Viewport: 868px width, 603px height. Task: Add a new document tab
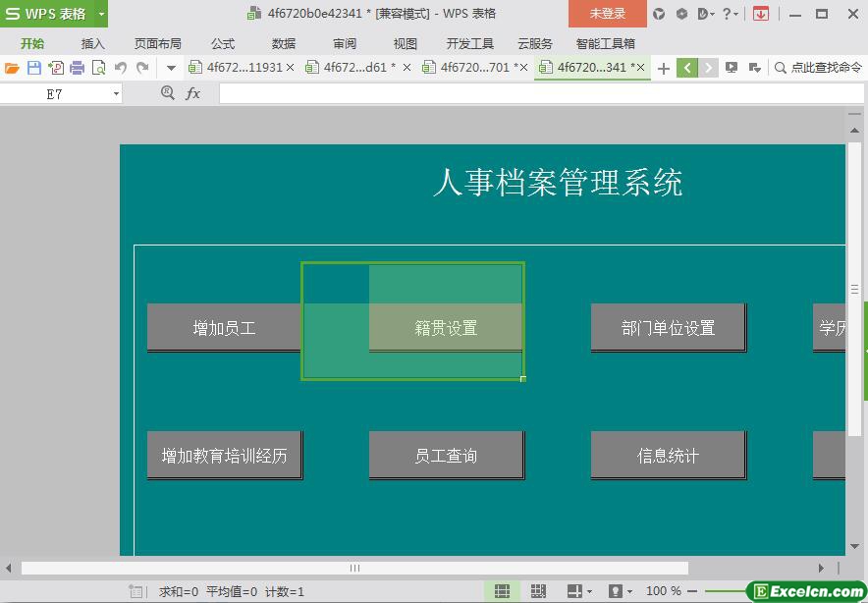(x=663, y=68)
